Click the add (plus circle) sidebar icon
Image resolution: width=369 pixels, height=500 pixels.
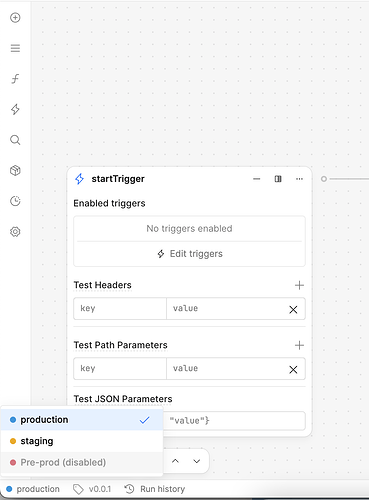(x=15, y=18)
